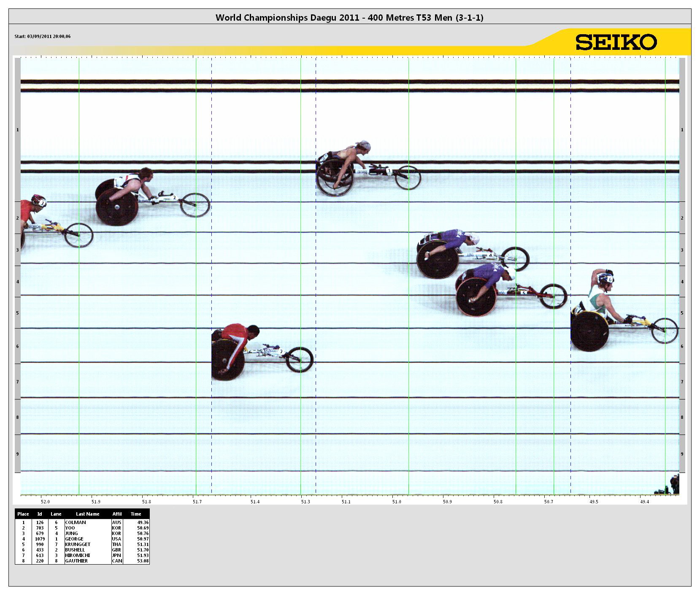Click the right lane 9 label
700x595 pixels.
(x=682, y=454)
